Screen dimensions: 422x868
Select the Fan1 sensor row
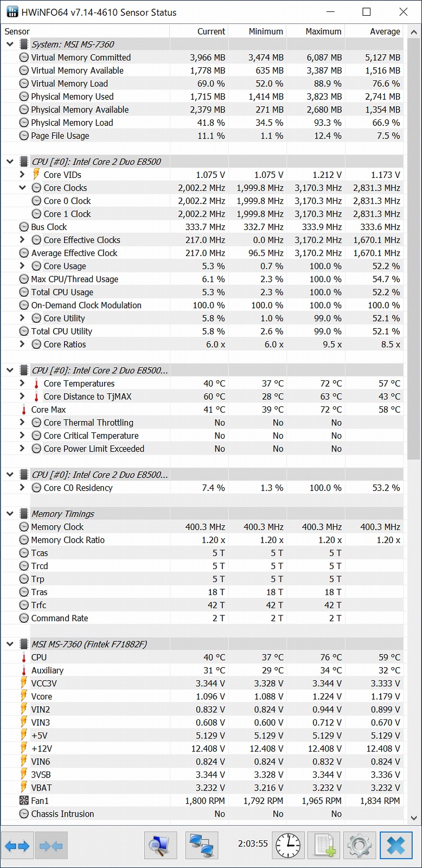[40, 801]
